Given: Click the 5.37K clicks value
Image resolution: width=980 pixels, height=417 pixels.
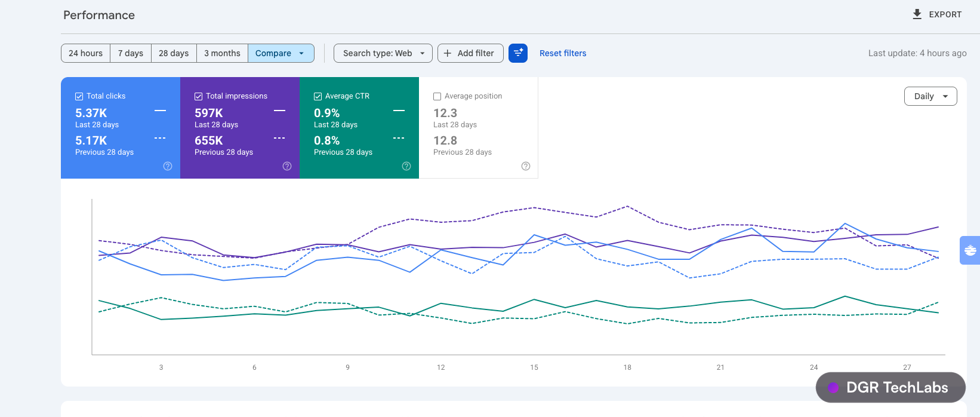Looking at the screenshot, I should tap(91, 113).
